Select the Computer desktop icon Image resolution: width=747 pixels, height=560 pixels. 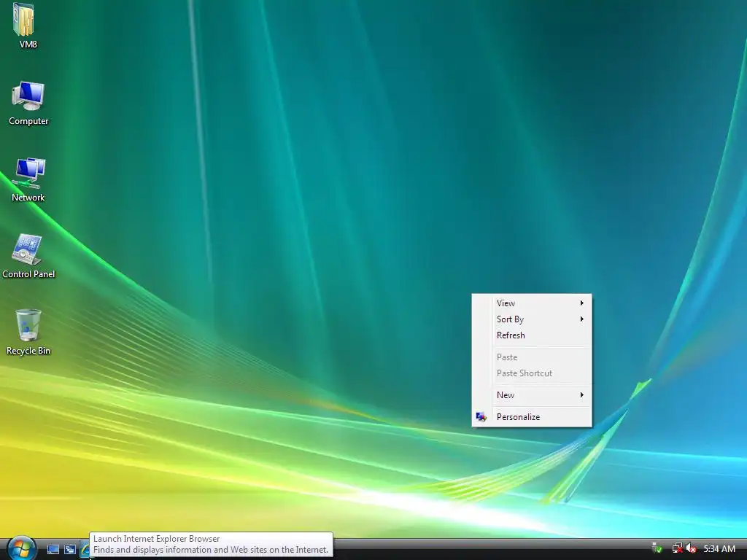pos(28,103)
